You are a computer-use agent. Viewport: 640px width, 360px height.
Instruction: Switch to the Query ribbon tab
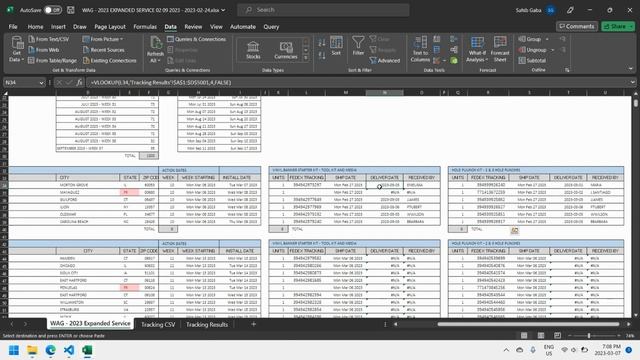pyautogui.click(x=271, y=27)
